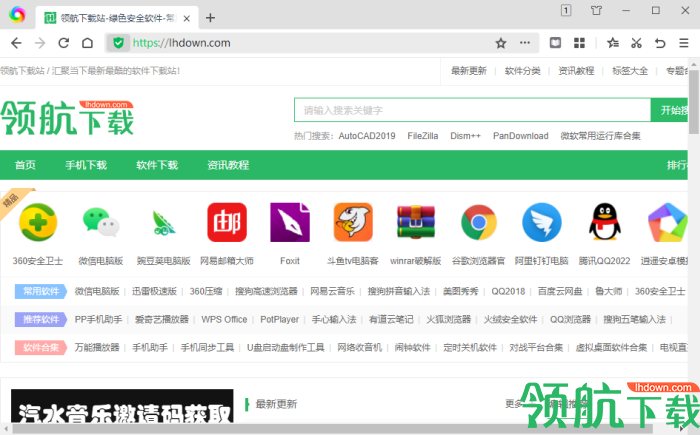
Task: Open the 手机下载 navigation tab
Action: point(86,165)
